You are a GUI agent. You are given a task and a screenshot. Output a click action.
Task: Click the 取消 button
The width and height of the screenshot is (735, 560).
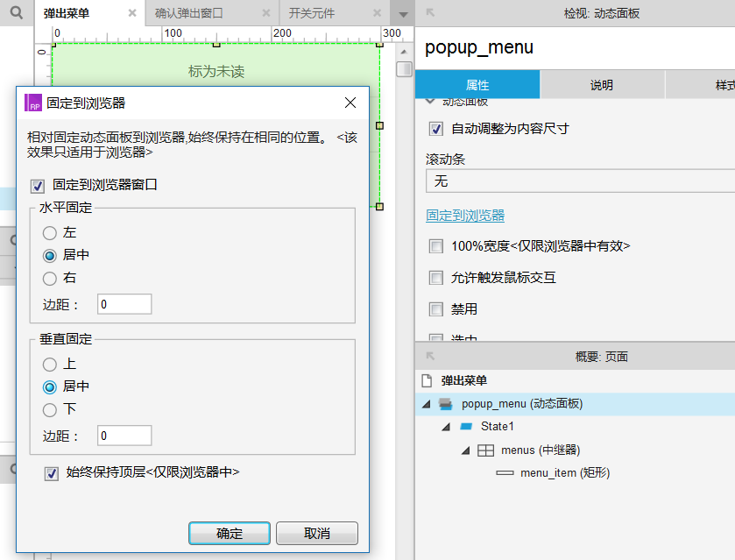pos(317,533)
